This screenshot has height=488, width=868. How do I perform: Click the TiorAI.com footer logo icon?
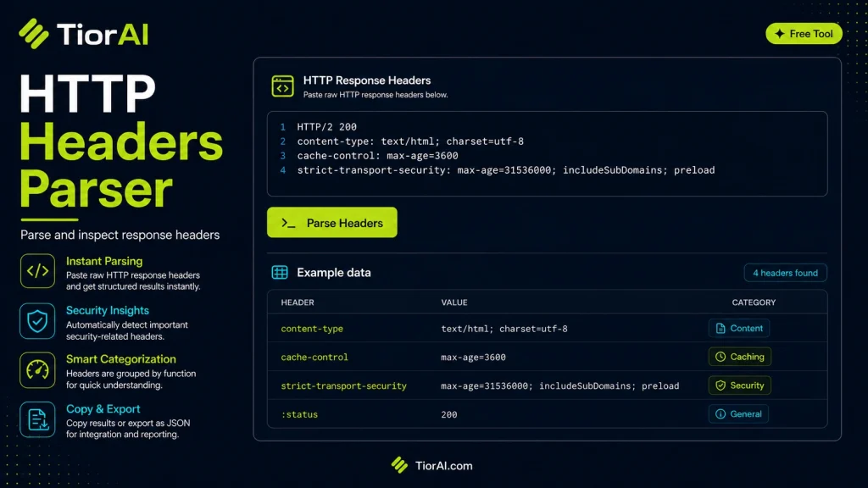pyautogui.click(x=399, y=465)
